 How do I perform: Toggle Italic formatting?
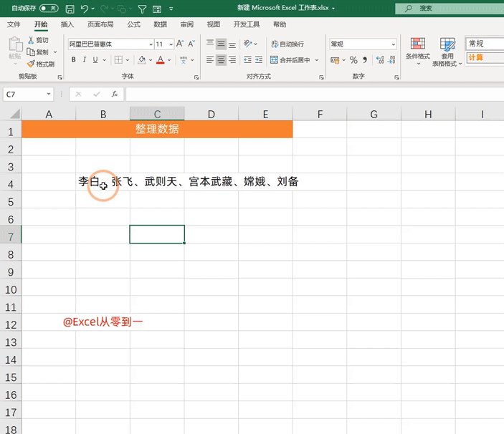85,60
